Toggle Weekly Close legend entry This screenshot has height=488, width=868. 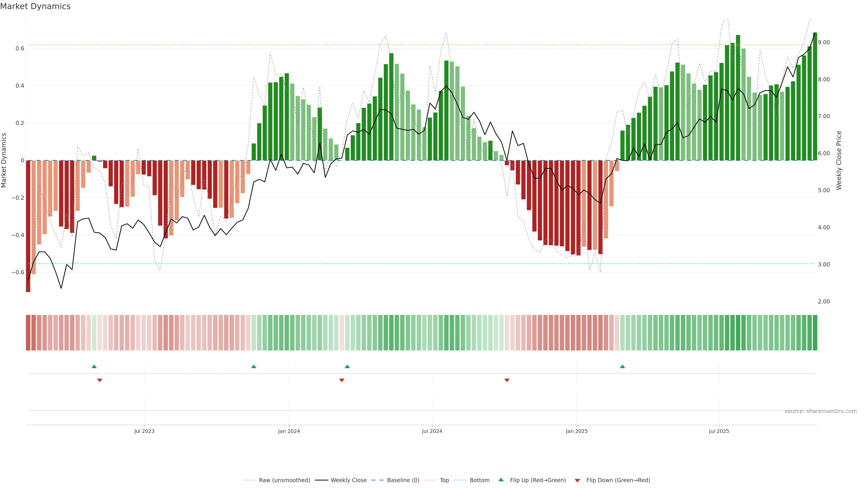(348, 480)
